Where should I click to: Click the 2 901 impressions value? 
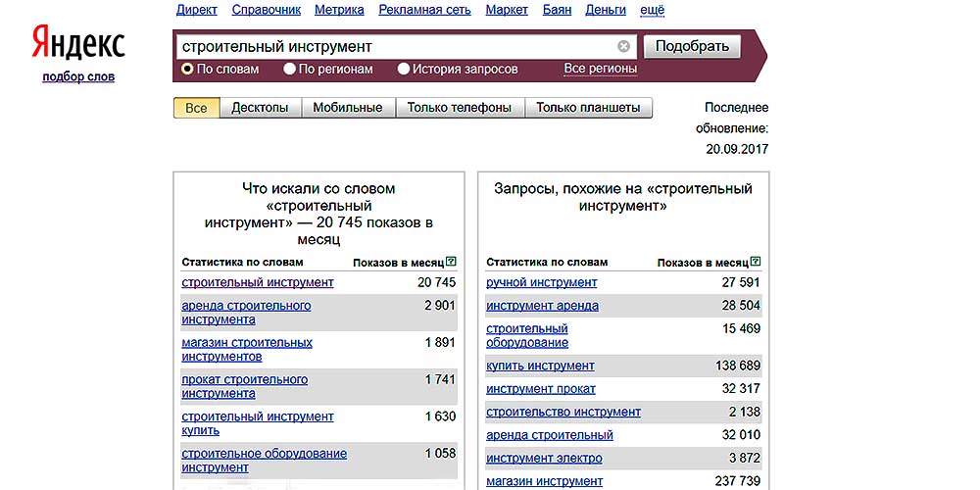click(441, 306)
